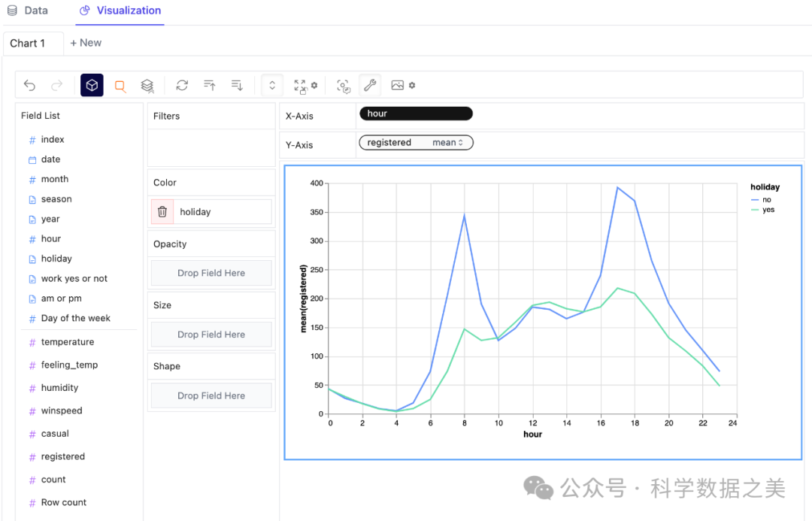This screenshot has width=812, height=521.
Task: Open the layout size settings icon
Action: click(304, 86)
